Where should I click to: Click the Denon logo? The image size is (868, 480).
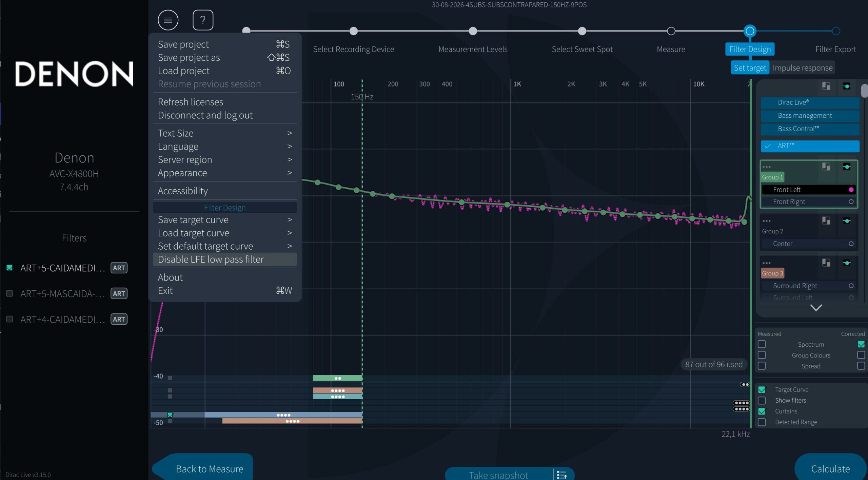coord(74,74)
